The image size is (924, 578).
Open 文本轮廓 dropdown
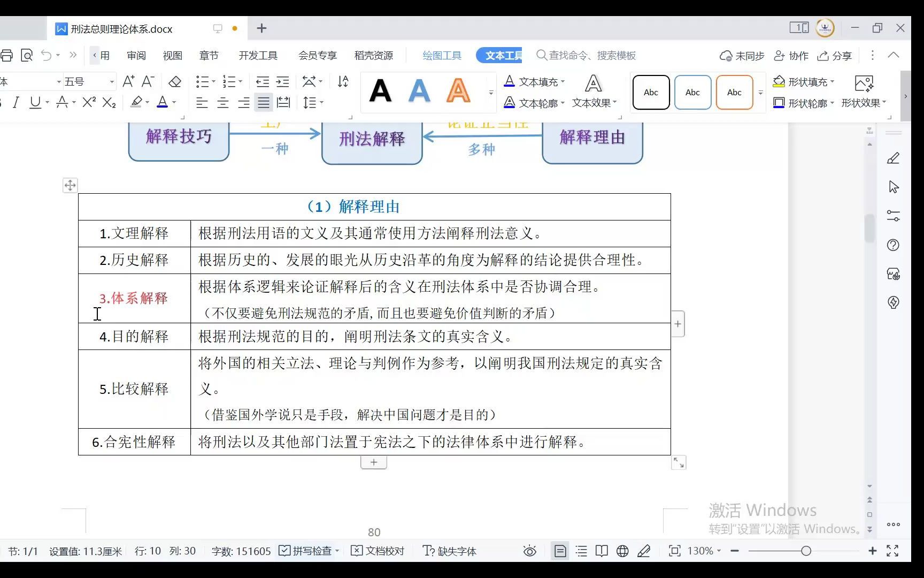click(x=534, y=103)
